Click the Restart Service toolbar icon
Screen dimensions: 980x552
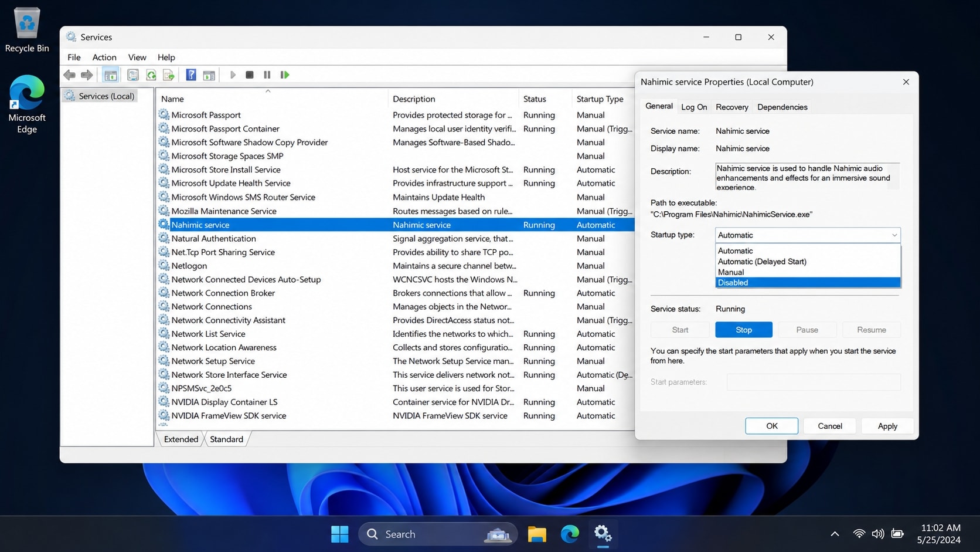[285, 74]
